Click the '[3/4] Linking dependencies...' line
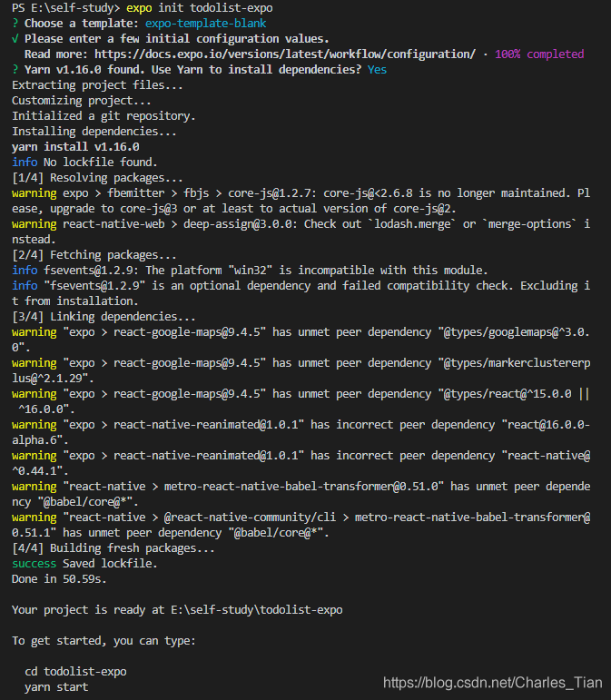Image resolution: width=611 pixels, height=700 pixels. point(103,317)
